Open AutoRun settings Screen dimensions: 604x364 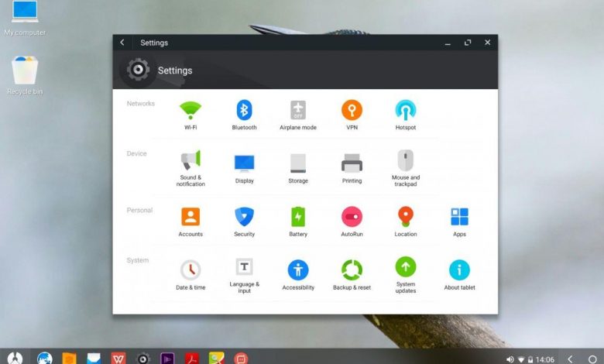click(x=352, y=221)
